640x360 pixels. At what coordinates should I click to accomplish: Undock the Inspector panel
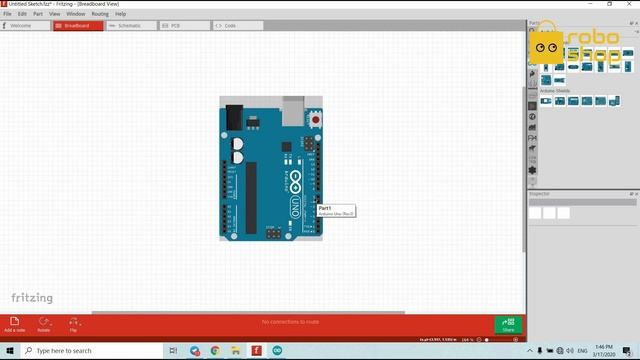(631, 194)
